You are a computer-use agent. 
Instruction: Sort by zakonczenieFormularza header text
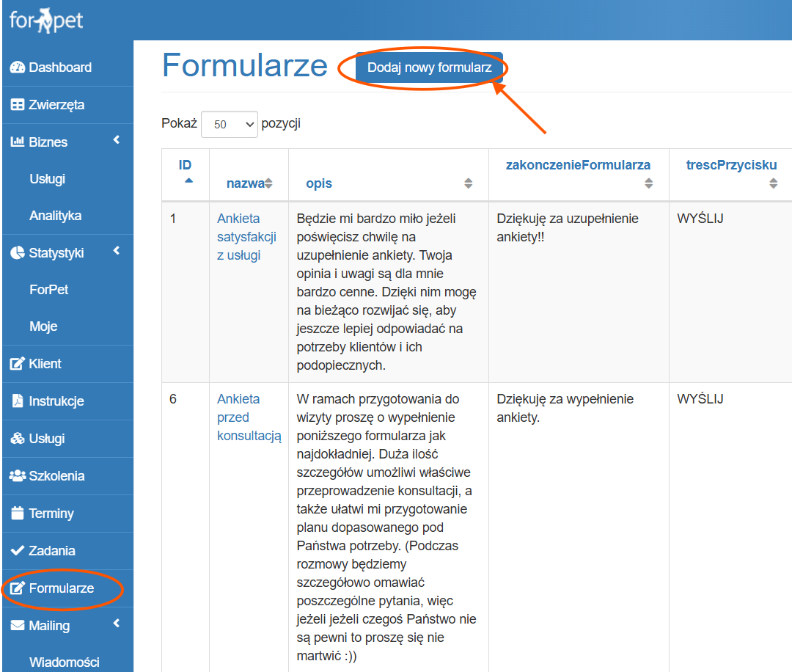point(578,165)
